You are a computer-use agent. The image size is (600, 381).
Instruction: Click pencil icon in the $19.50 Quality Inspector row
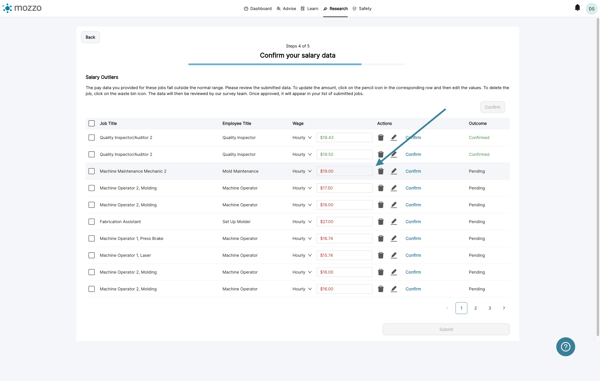pos(394,154)
